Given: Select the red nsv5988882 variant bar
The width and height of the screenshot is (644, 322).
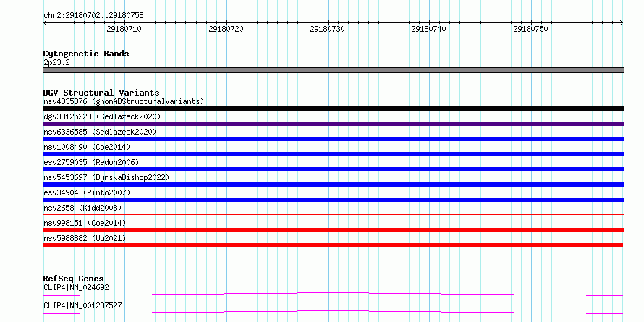Looking at the screenshot, I should click(x=333, y=245).
